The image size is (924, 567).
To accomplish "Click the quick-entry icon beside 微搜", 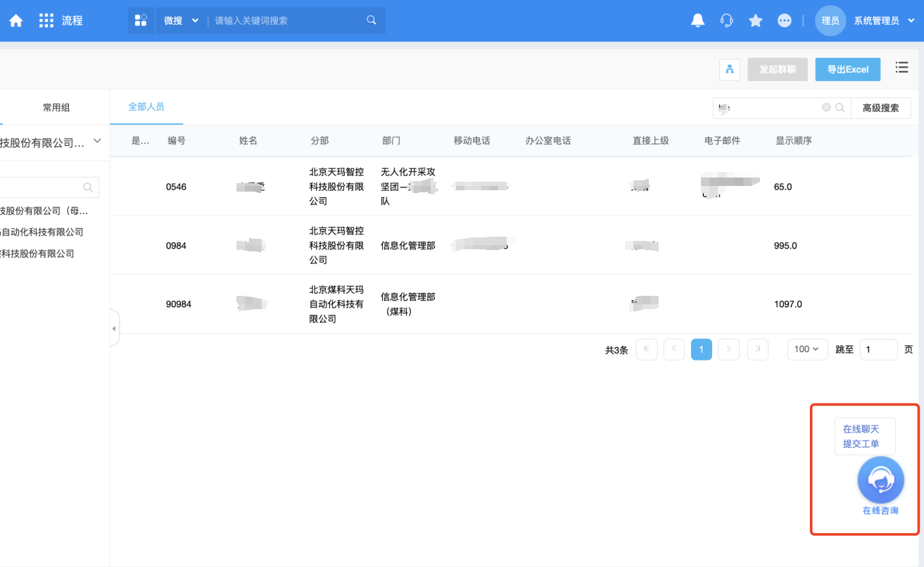I will point(141,20).
